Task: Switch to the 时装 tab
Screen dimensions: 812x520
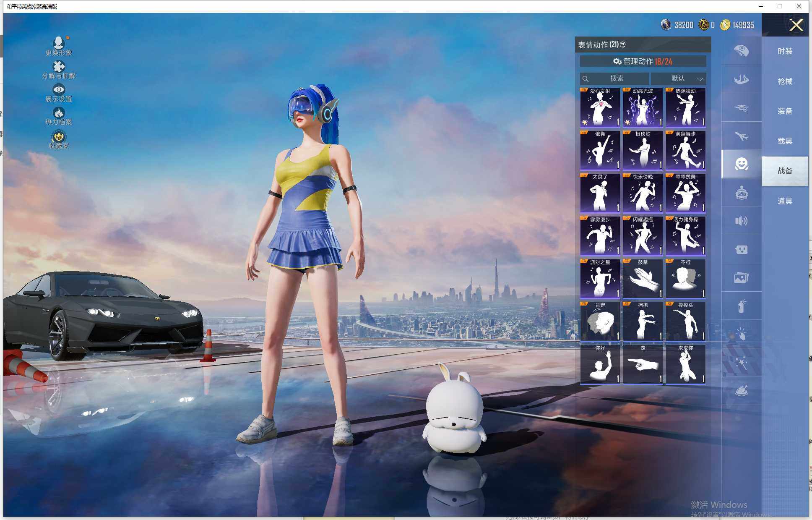Action: pos(785,51)
